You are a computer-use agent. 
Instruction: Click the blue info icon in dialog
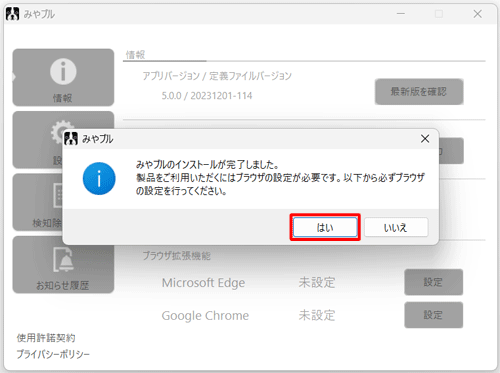[99, 179]
